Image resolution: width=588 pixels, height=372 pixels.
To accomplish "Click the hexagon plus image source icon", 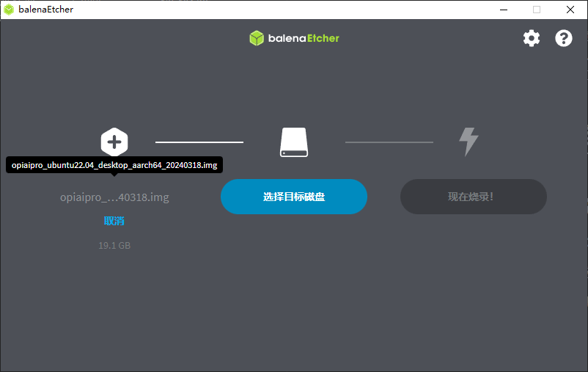I will point(114,142).
